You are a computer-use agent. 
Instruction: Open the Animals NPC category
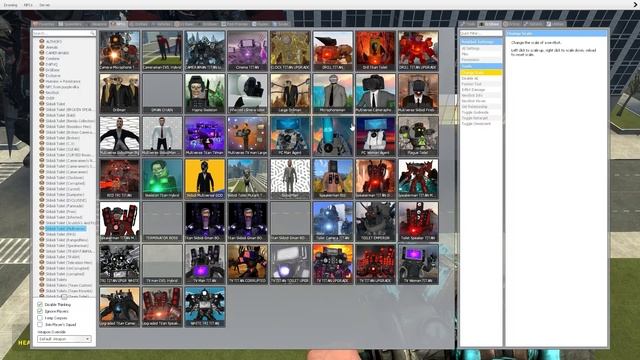click(51, 47)
